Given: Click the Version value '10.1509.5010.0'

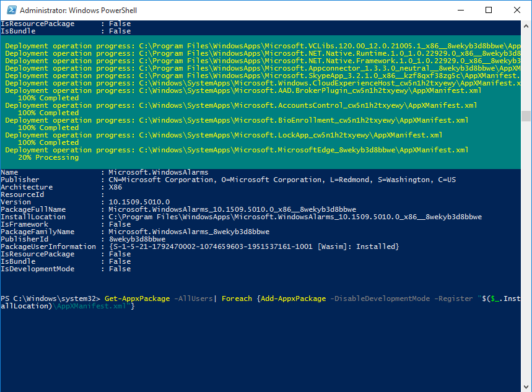Looking at the screenshot, I should 139,203.
